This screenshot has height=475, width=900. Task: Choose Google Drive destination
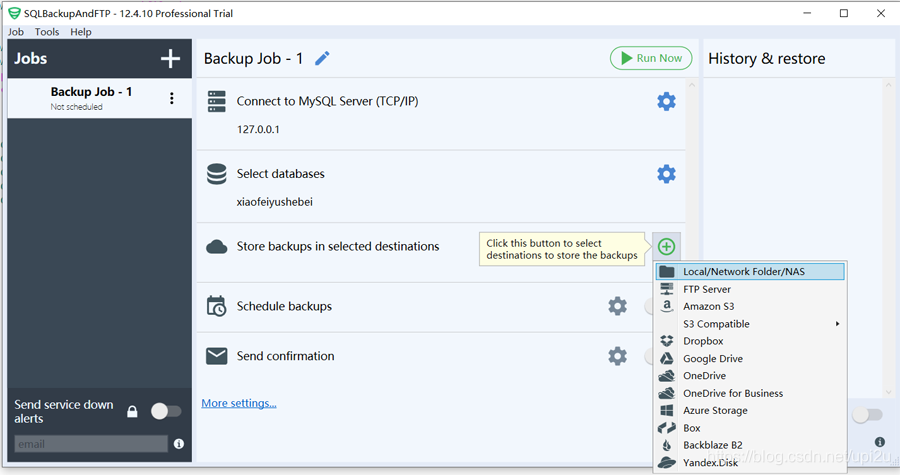click(750, 359)
